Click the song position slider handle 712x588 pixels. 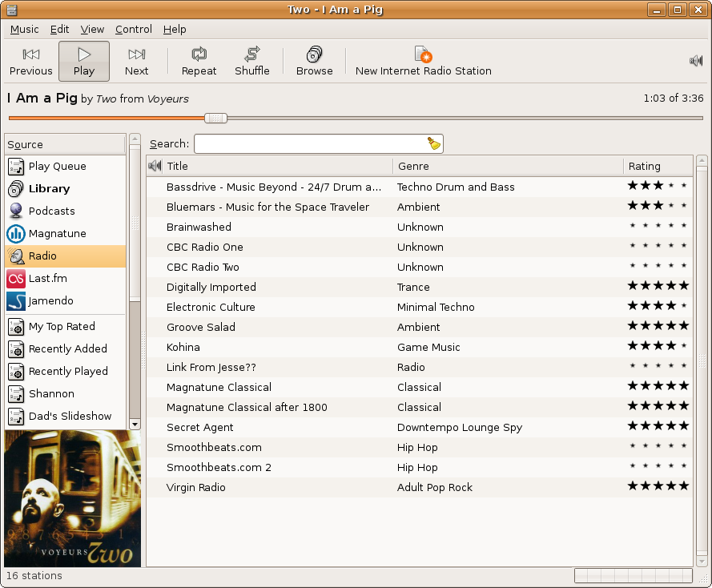[215, 119]
